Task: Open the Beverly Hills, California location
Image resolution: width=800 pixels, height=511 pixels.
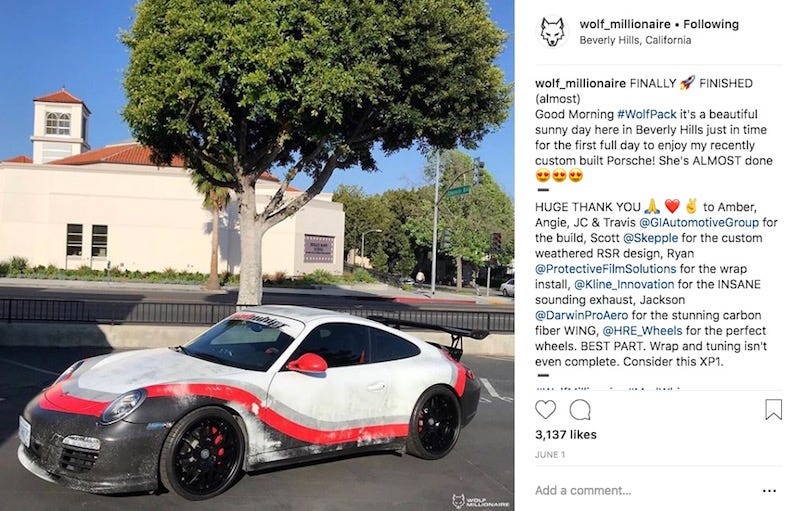Action: (635, 40)
